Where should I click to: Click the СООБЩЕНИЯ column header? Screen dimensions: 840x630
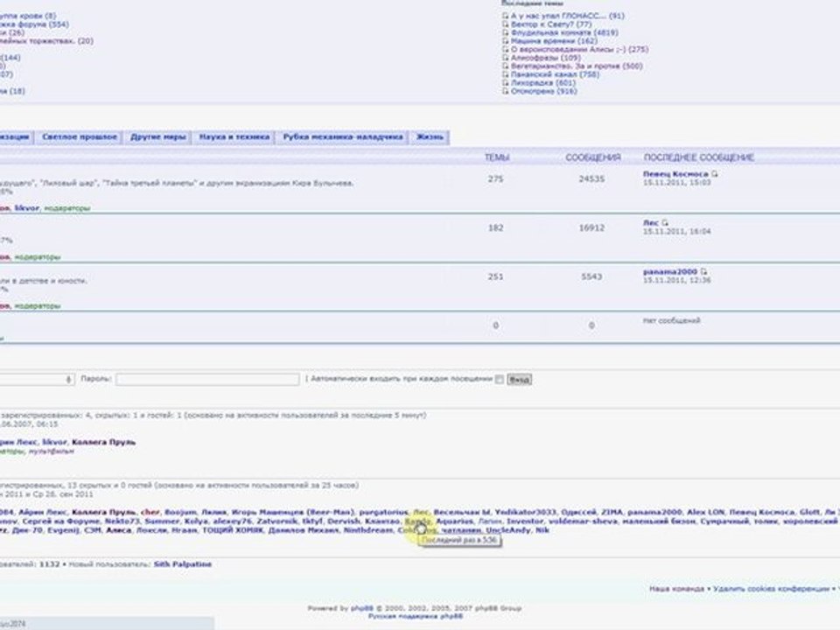[592, 157]
